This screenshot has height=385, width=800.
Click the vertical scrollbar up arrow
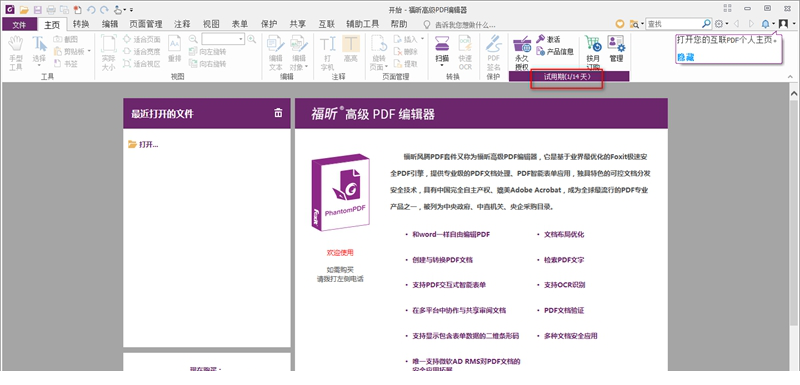794,94
